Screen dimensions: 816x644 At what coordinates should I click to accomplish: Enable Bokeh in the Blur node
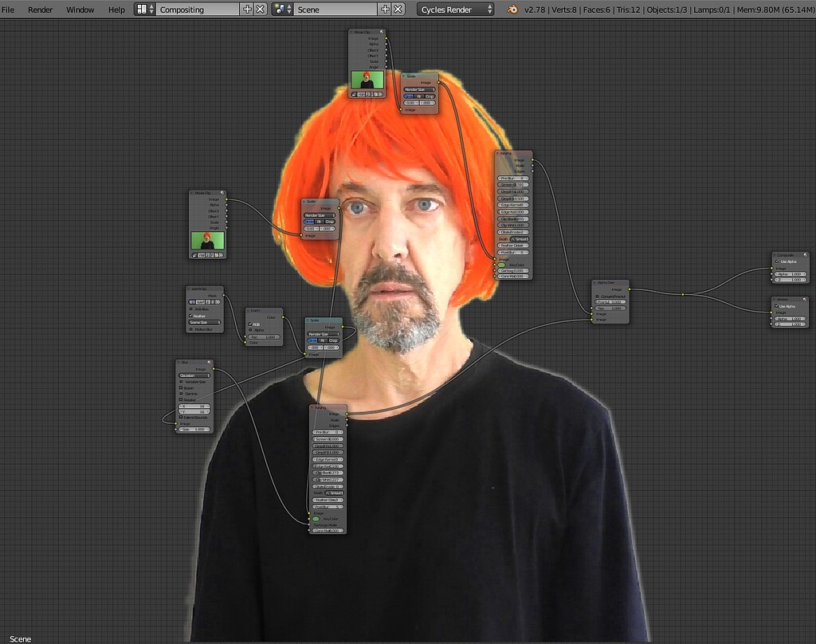tap(181, 388)
